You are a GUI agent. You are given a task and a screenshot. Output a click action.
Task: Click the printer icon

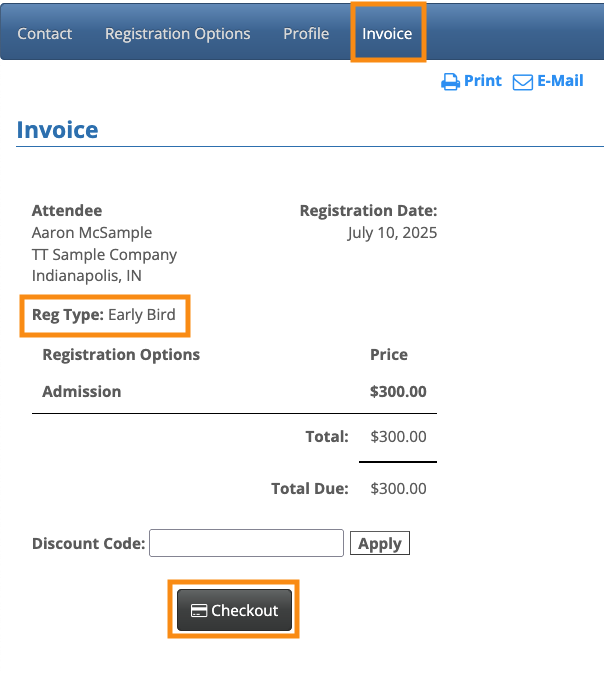(x=450, y=82)
